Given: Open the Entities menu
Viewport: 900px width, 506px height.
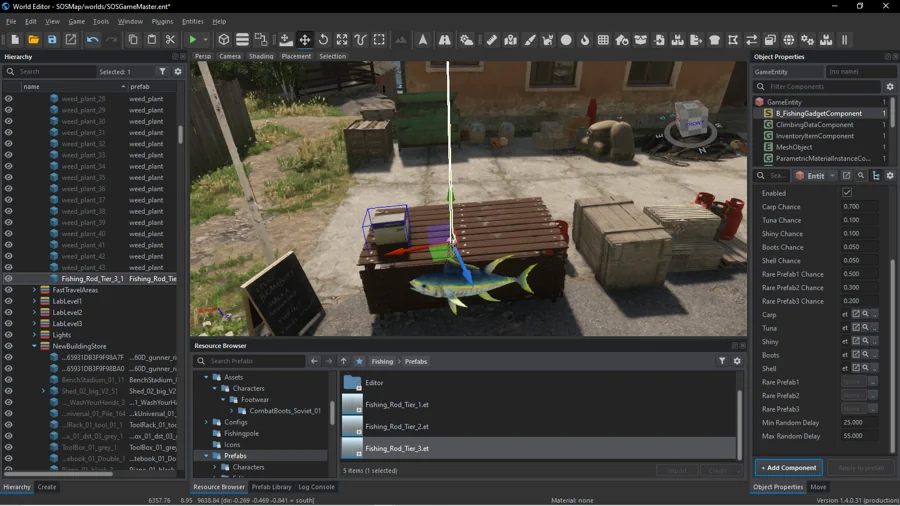Looking at the screenshot, I should click(x=193, y=21).
